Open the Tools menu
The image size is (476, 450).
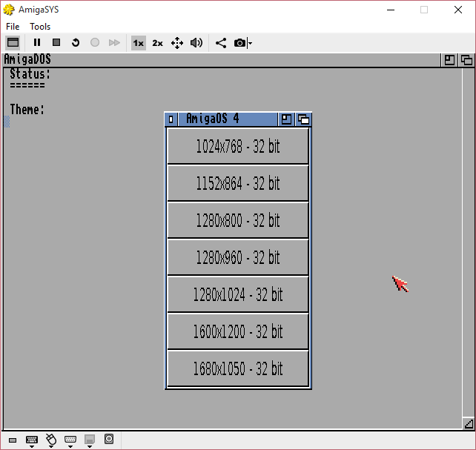point(40,27)
